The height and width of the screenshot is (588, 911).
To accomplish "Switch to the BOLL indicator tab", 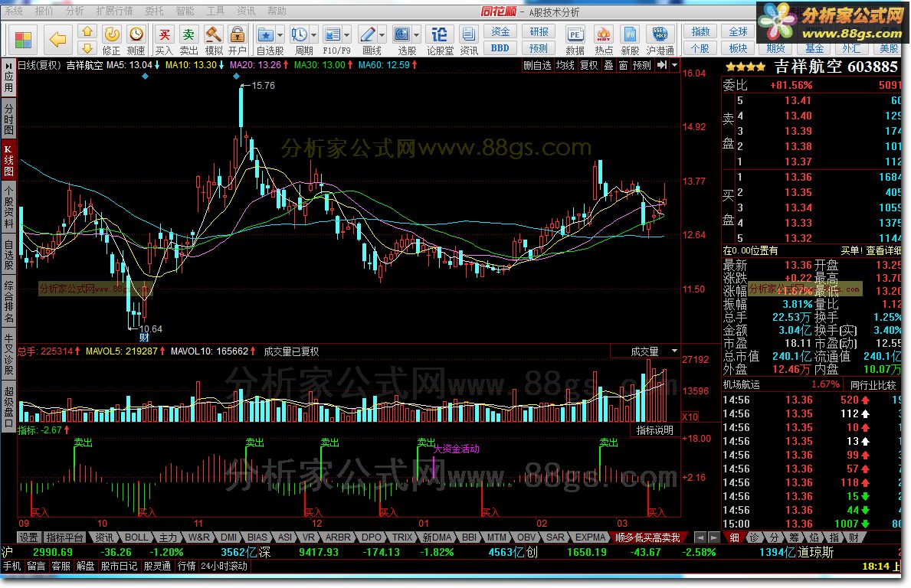I will pos(137,537).
